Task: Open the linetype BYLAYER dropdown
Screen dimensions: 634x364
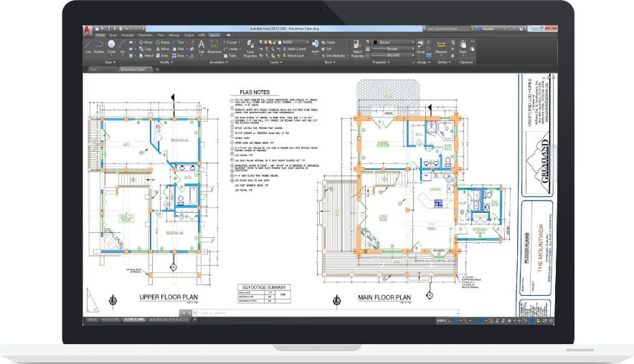Action: (393, 55)
